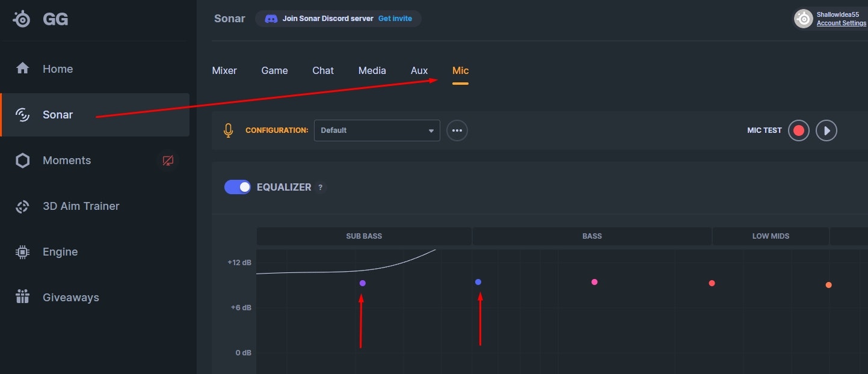Select the Home icon in the sidebar

pos(22,69)
